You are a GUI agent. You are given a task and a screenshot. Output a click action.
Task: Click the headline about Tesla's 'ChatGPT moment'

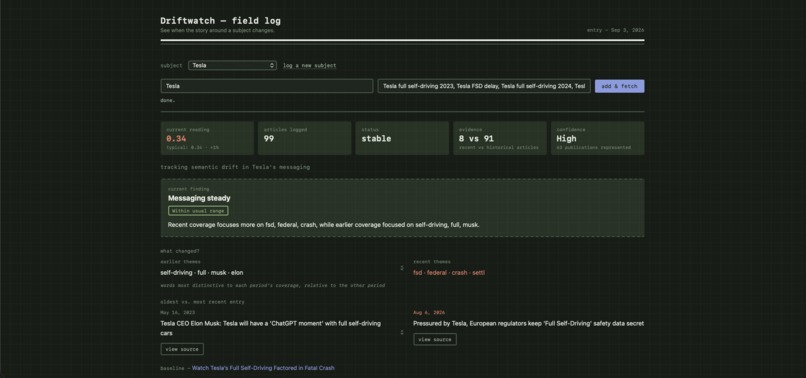tap(270, 328)
